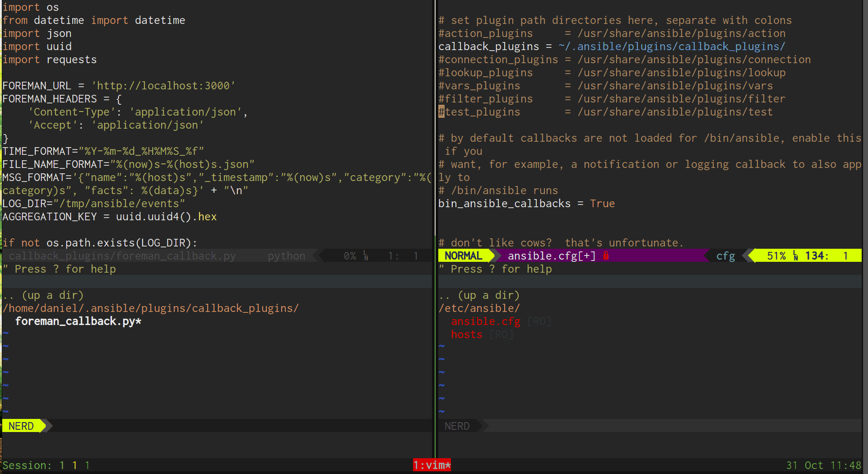The image size is (868, 474).
Task: Click the 51% position indicator
Action: (x=776, y=256)
